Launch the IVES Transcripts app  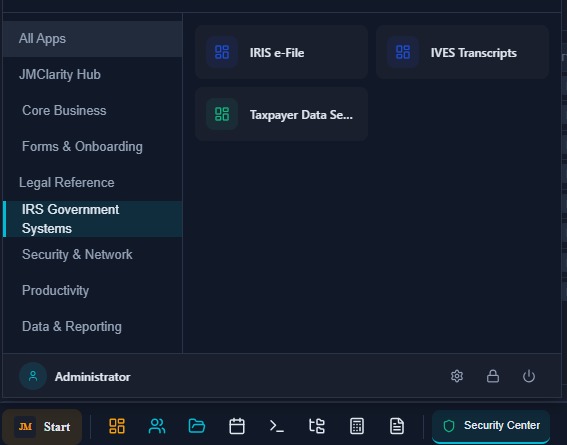[462, 52]
